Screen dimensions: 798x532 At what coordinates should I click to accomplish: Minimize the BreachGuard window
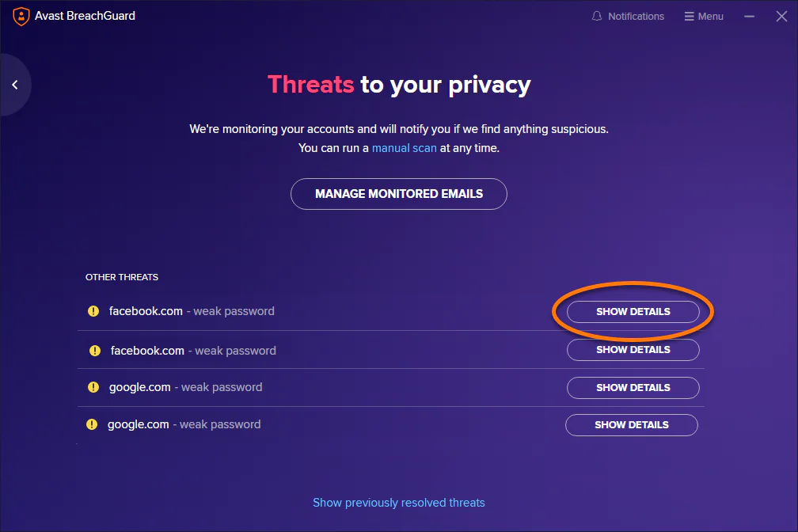click(x=749, y=17)
